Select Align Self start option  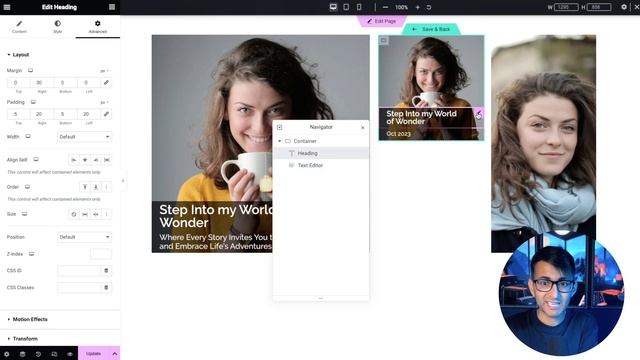74,160
